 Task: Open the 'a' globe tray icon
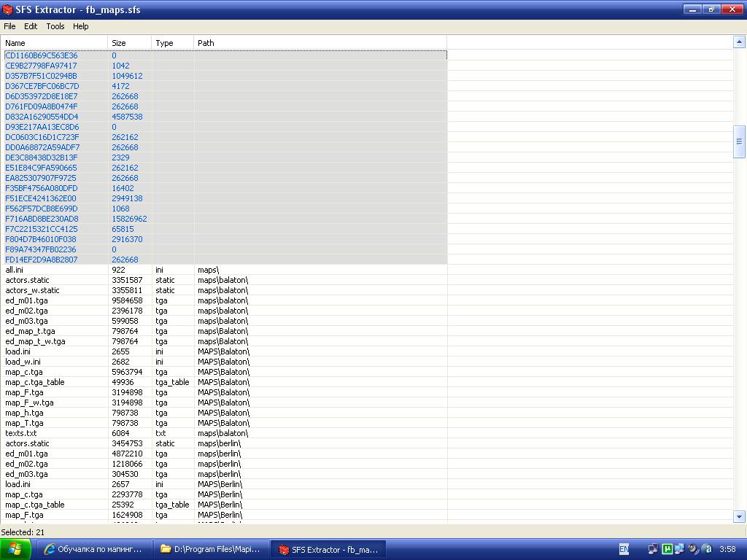(x=707, y=549)
